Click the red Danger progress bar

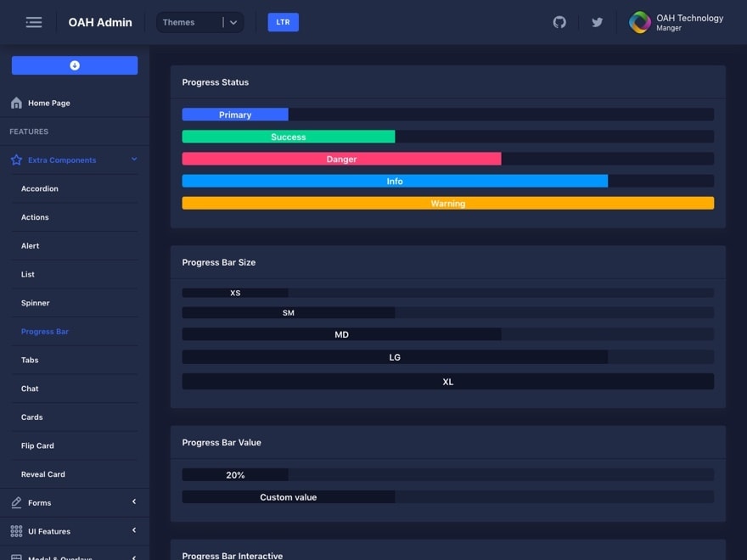pyautogui.click(x=341, y=159)
